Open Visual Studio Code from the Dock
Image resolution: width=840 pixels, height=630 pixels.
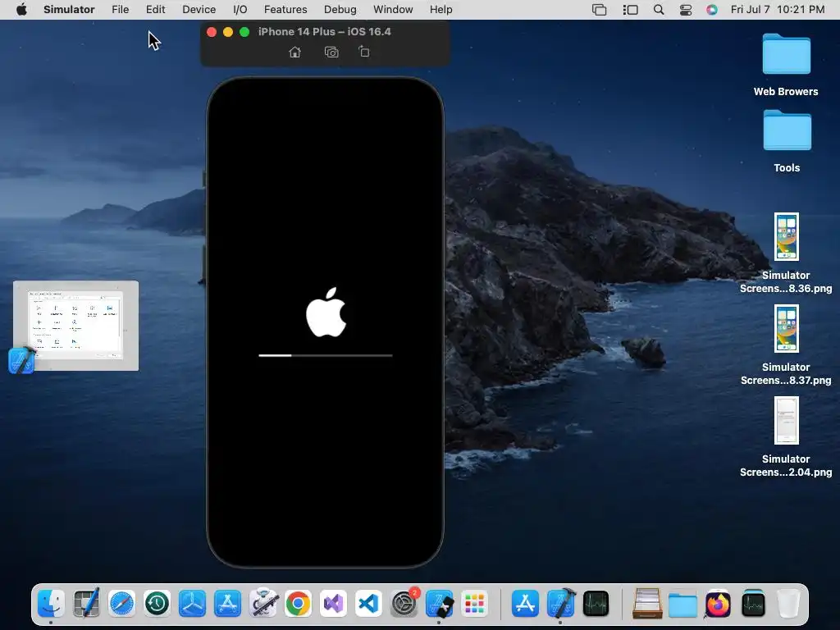(x=368, y=604)
